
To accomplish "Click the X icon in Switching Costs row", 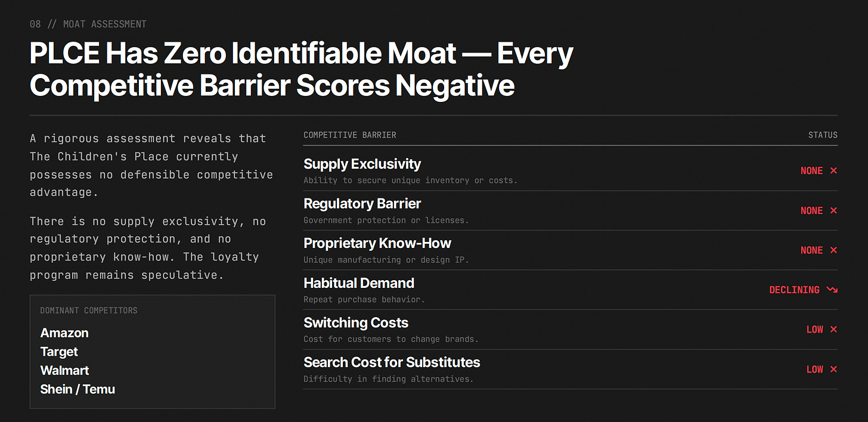I will [x=833, y=330].
